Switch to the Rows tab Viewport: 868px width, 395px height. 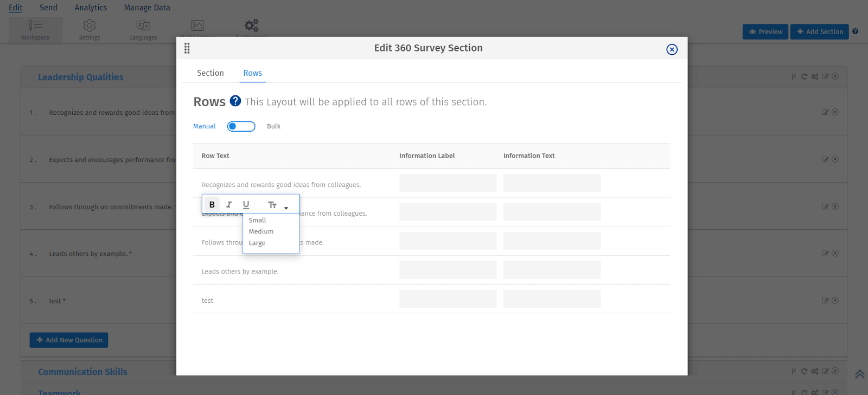point(253,73)
